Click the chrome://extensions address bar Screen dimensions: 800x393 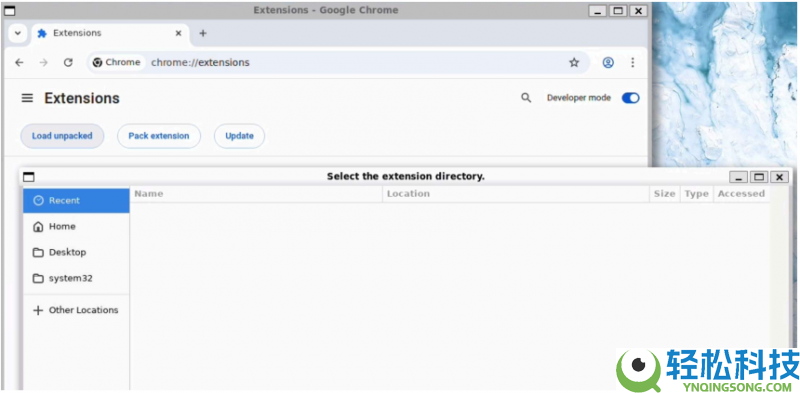(x=338, y=62)
